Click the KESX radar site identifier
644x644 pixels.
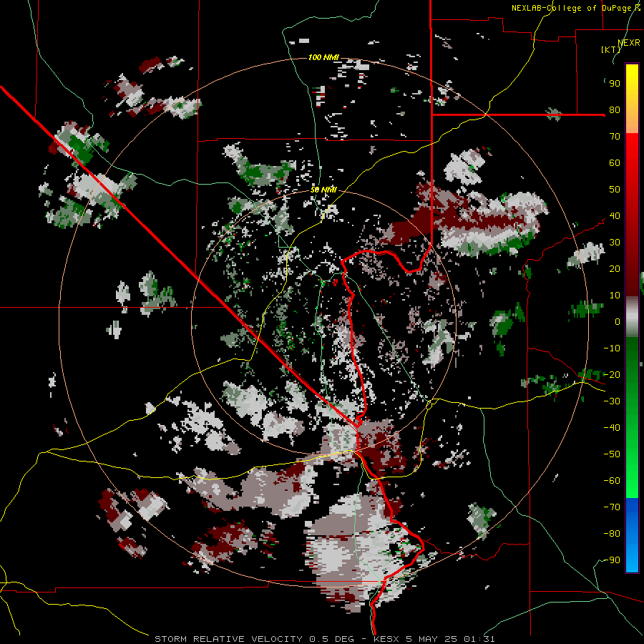pyautogui.click(x=386, y=639)
